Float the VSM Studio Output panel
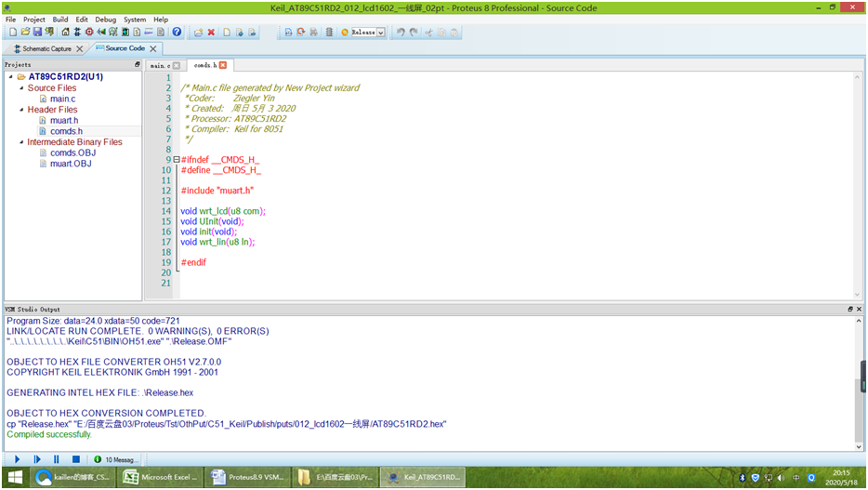 pos(850,309)
